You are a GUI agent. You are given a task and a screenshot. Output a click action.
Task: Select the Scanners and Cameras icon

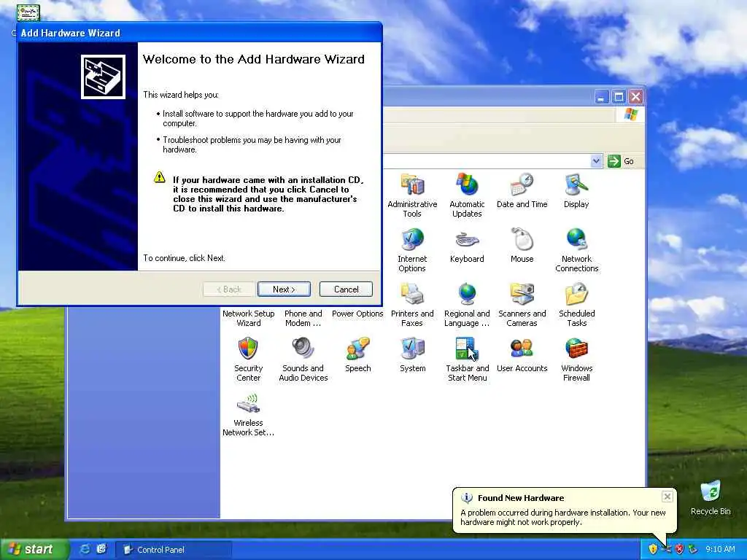click(522, 295)
